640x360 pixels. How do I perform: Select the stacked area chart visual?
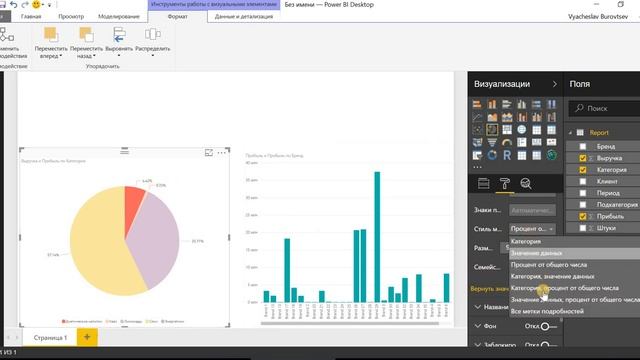click(x=507, y=118)
